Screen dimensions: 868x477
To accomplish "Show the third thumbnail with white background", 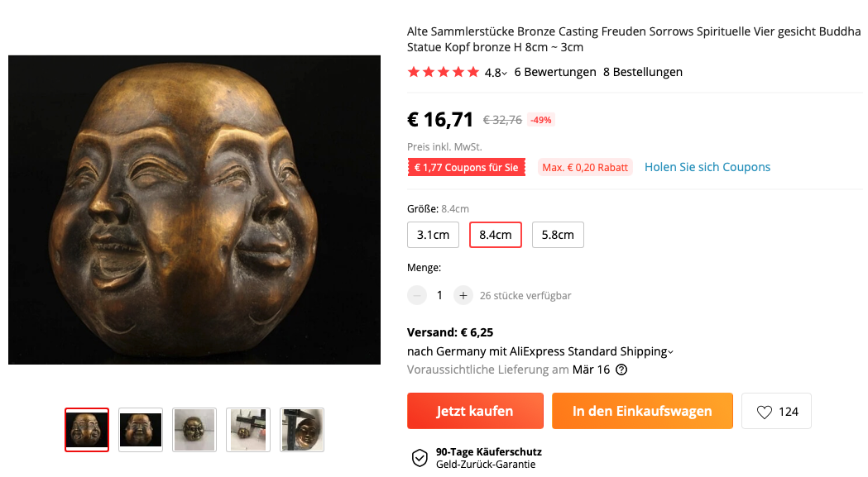I will pyautogui.click(x=194, y=430).
